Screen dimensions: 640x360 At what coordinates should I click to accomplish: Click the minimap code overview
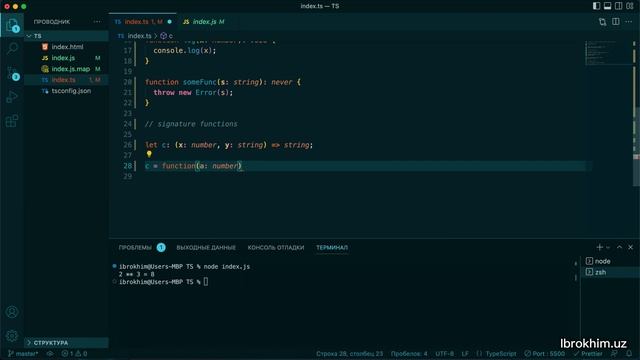coord(608,53)
